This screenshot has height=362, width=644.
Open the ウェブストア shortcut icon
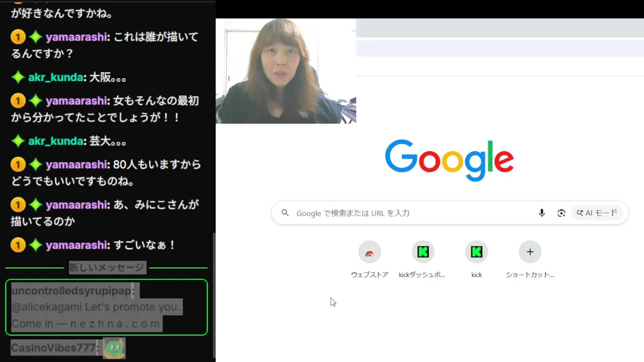tap(370, 252)
